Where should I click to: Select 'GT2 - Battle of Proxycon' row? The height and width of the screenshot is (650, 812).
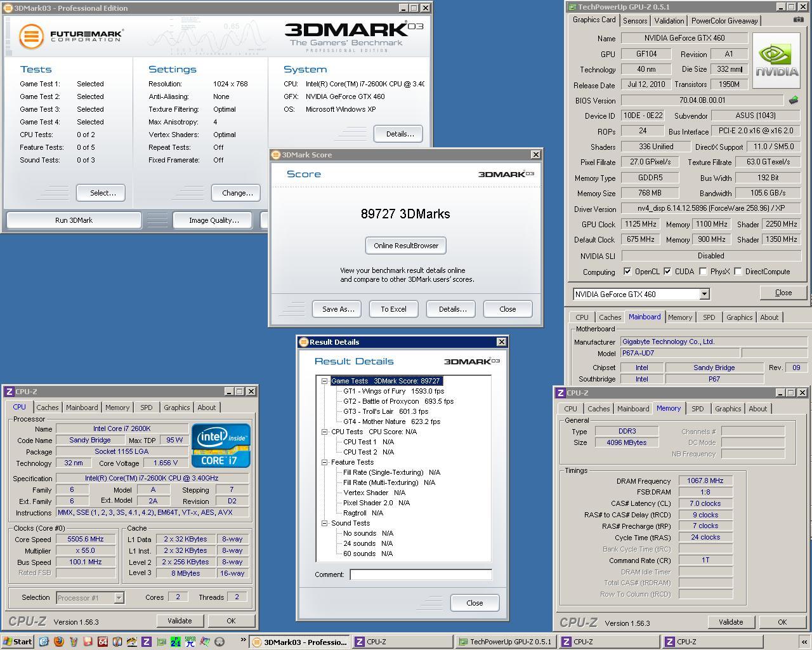(x=398, y=401)
